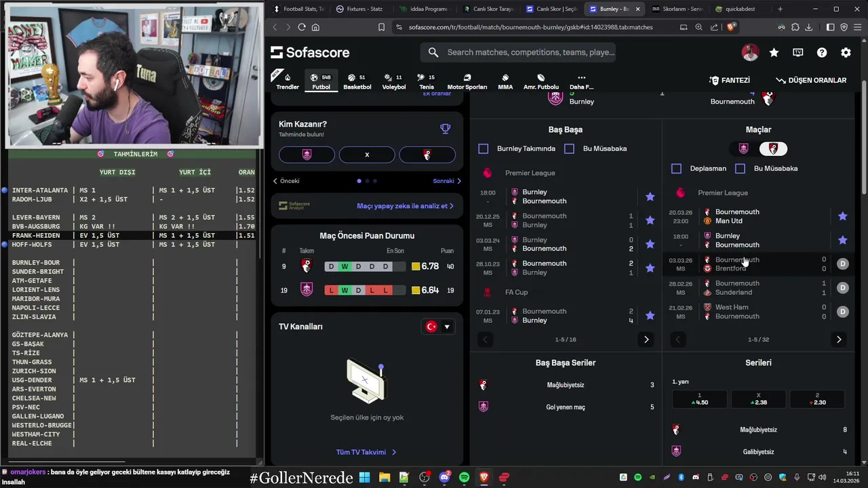Open Discord from the taskbar

click(445, 478)
